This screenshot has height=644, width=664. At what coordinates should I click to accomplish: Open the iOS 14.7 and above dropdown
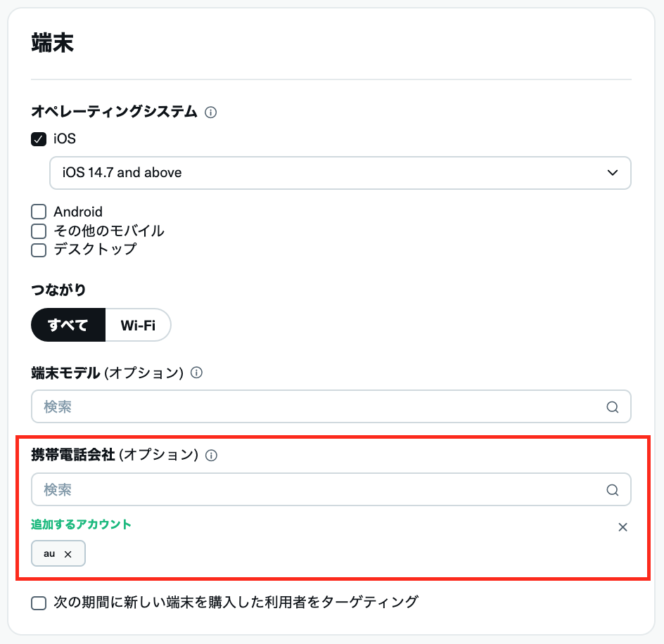pyautogui.click(x=340, y=172)
